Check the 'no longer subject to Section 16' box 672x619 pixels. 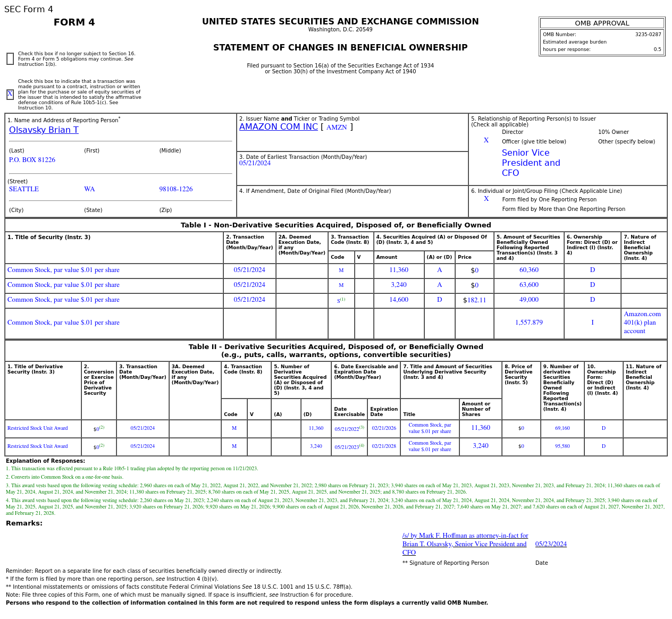(10, 59)
